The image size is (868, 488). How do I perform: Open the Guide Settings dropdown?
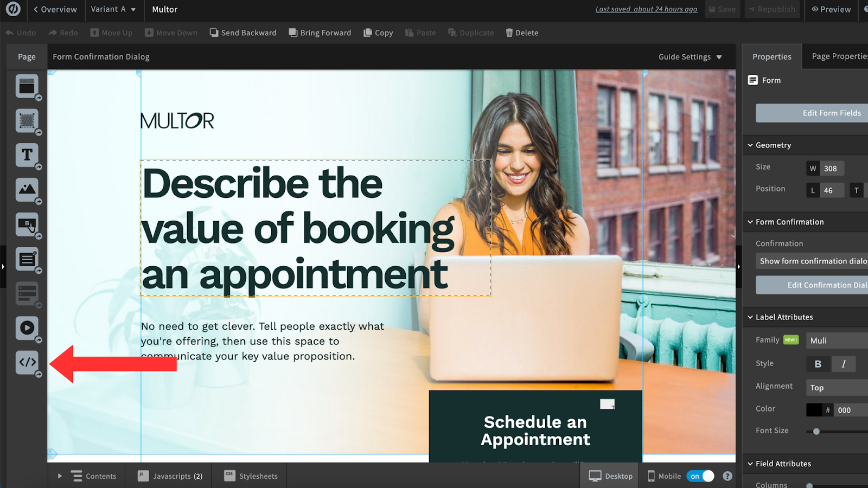690,57
